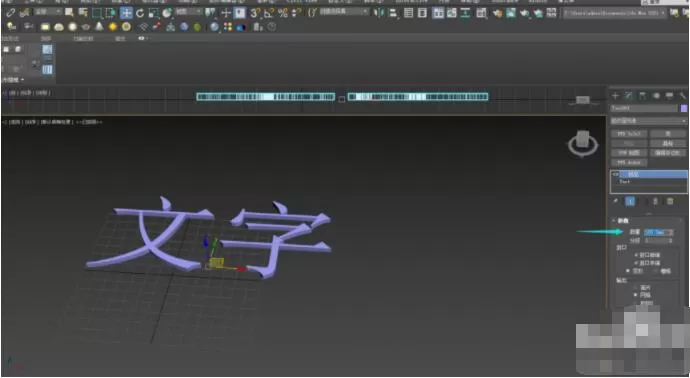The image size is (690, 378).
Task: Activate the Select and Rotate tool
Action: click(x=140, y=13)
